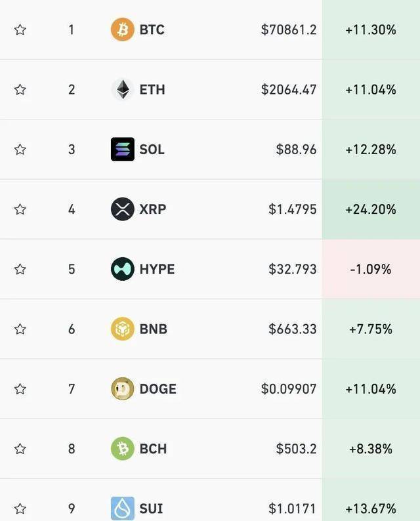Click the BNB coin icon
420x521 pixels.
(x=122, y=329)
